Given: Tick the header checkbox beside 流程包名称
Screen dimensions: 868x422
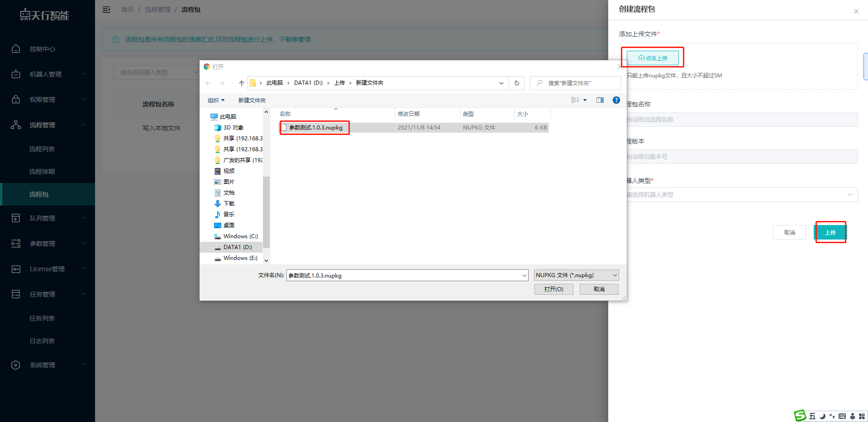Looking at the screenshot, I should click(x=126, y=104).
